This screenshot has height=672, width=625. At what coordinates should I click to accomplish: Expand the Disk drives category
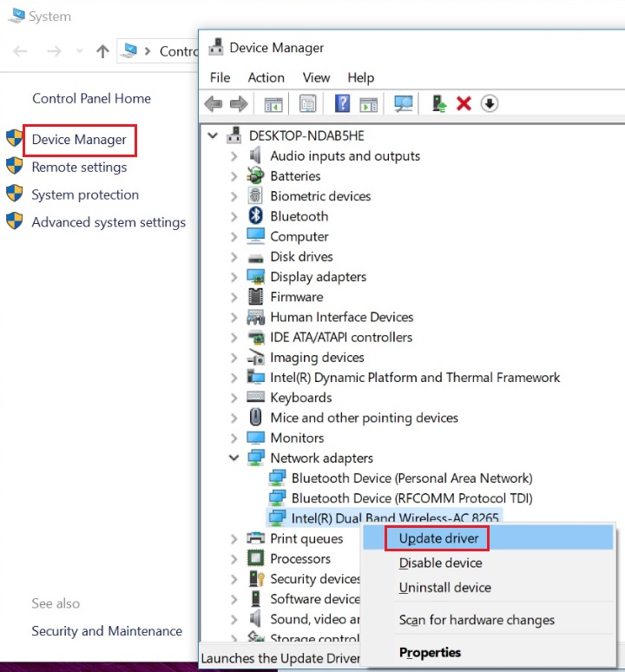click(x=234, y=257)
